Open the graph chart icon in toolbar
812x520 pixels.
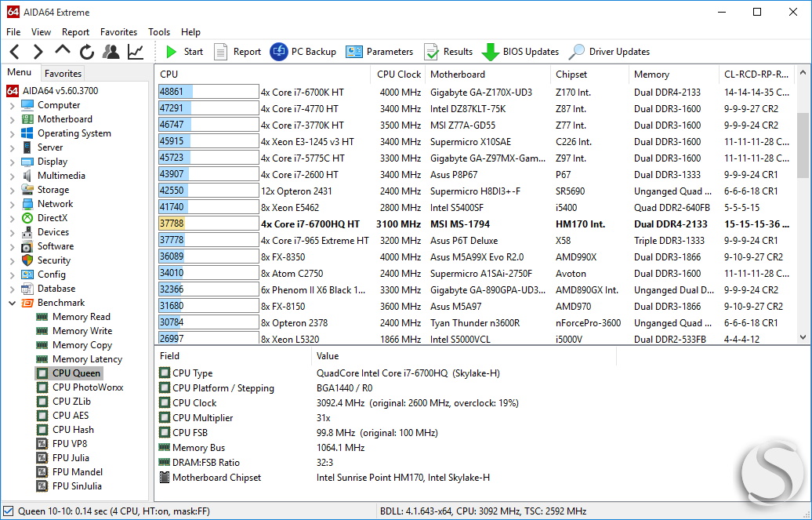pyautogui.click(x=136, y=52)
